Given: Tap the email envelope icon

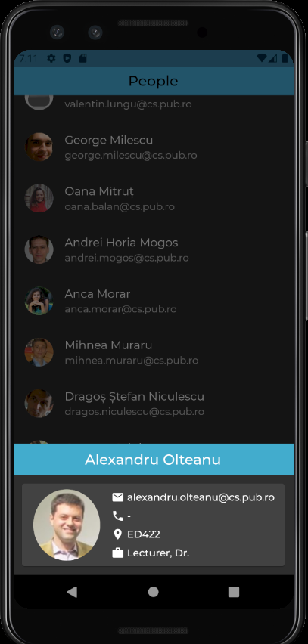Looking at the screenshot, I should pyautogui.click(x=117, y=497).
